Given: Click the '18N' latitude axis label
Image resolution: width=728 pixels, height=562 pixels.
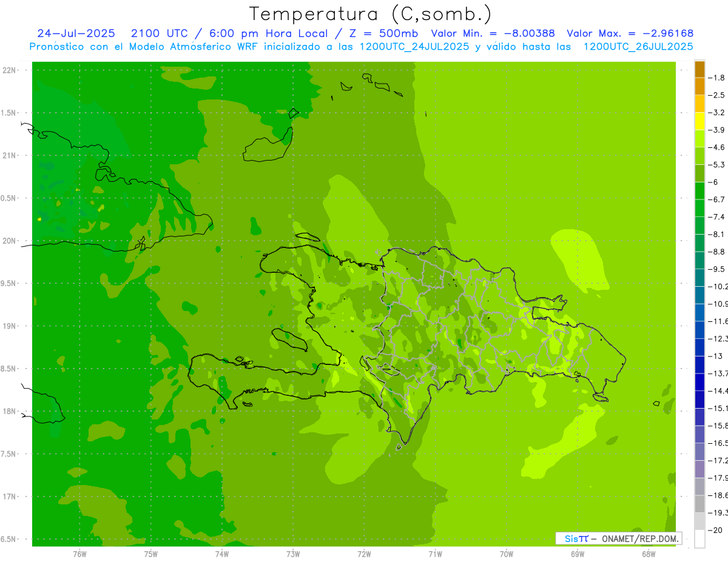Looking at the screenshot, I should (10, 411).
